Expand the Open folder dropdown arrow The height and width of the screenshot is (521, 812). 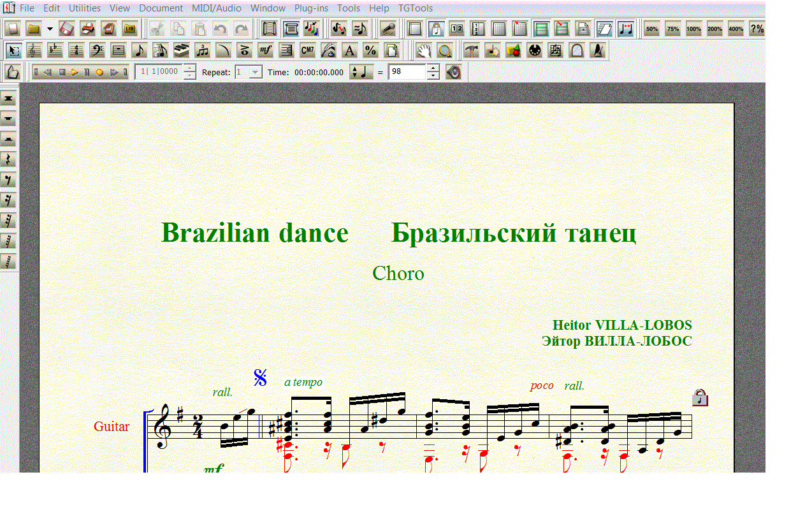point(50,29)
